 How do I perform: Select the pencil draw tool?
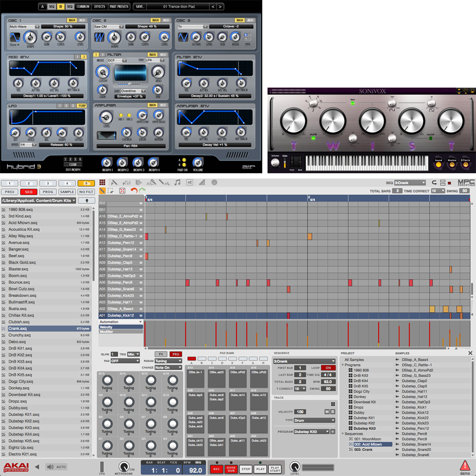coord(102,191)
